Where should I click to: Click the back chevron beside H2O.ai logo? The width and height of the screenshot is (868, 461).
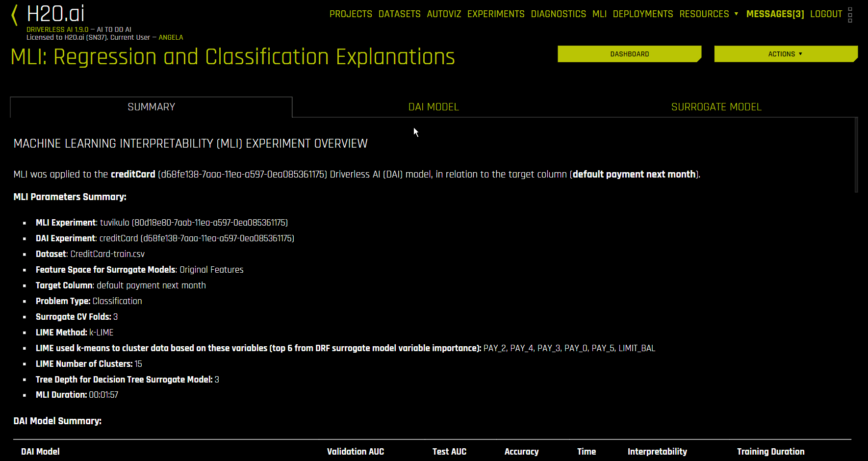pos(13,15)
